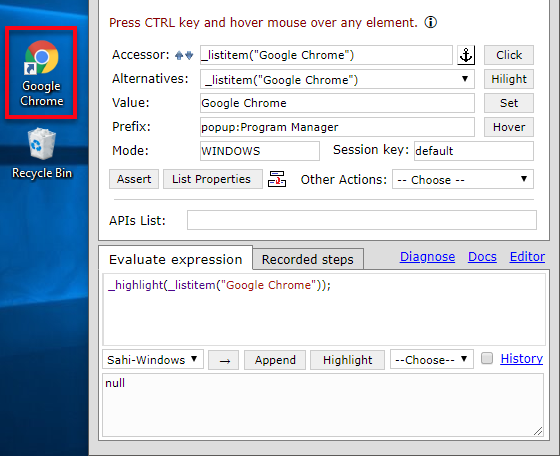Click the info icon after CTRL hint
Viewport: 560px width, 456px height.
430,22
